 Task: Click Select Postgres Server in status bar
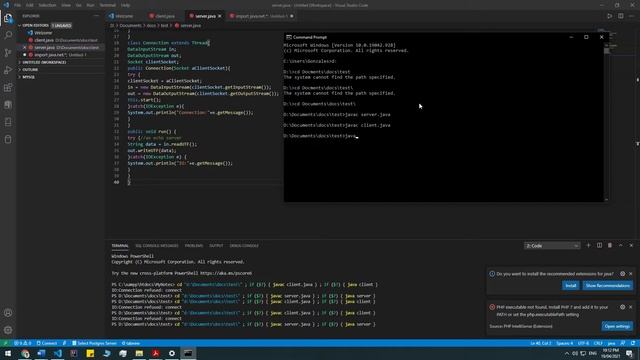click(94, 343)
